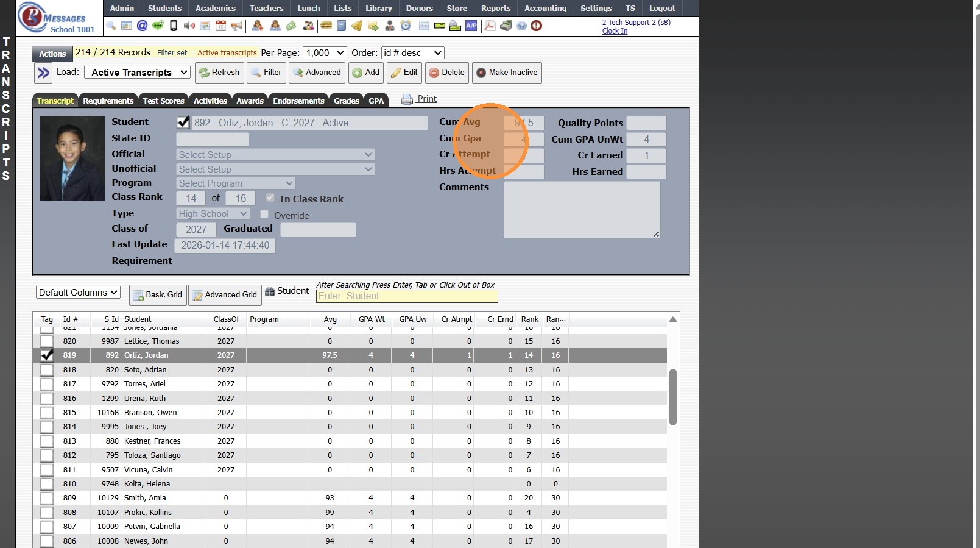
Task: Untag the Ortiz, Jordan row checkbox
Action: tap(46, 355)
